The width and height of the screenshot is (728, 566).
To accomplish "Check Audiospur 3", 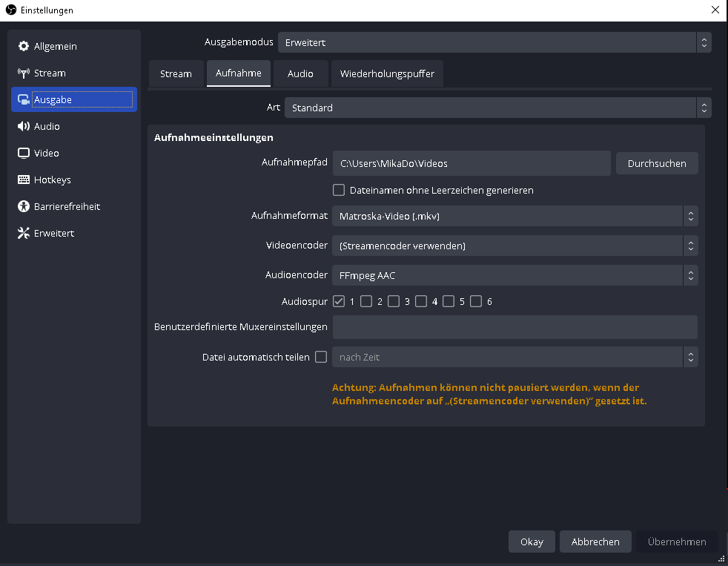I will [394, 302].
